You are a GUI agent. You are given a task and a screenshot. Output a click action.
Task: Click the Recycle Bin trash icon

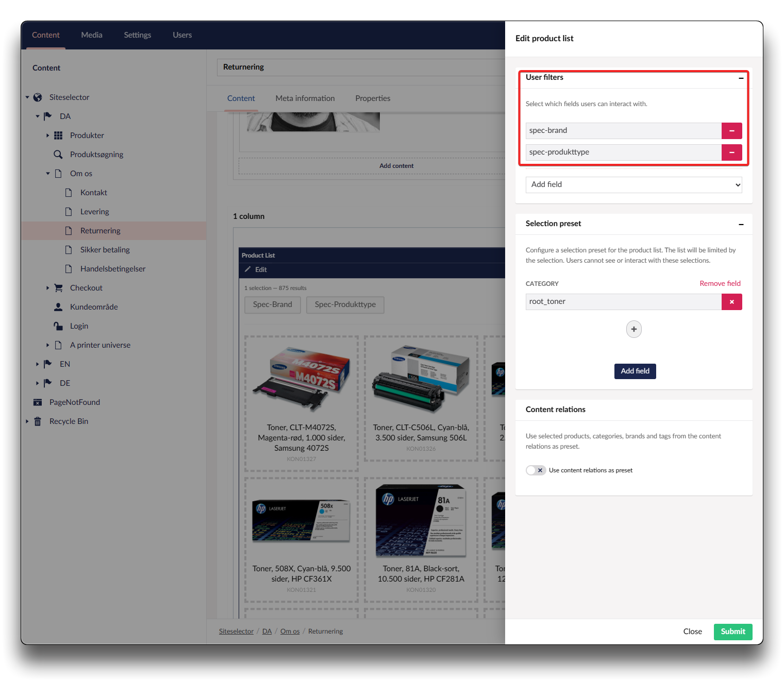pyautogui.click(x=38, y=421)
